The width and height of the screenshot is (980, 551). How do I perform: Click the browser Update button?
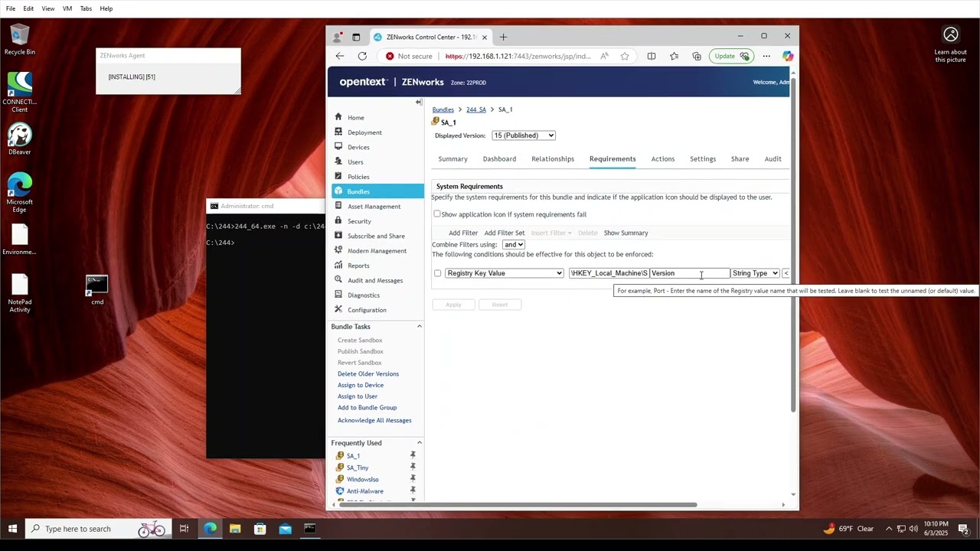pyautogui.click(x=731, y=56)
